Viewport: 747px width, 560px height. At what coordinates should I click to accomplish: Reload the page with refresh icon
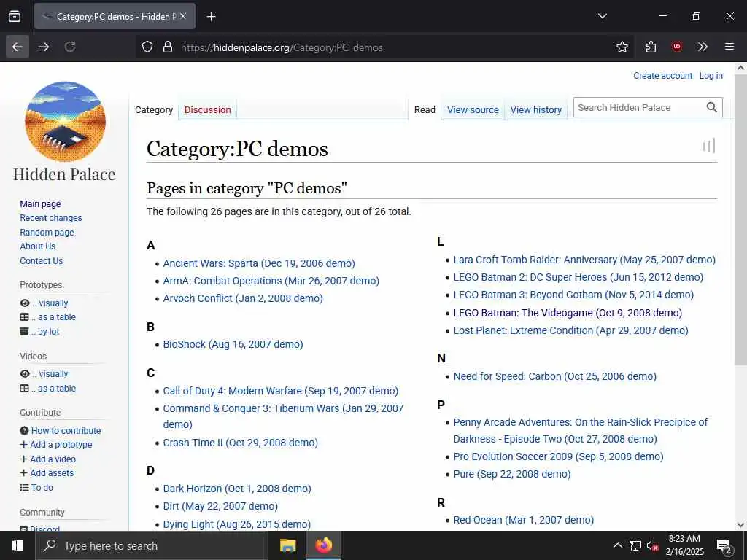[x=70, y=47]
